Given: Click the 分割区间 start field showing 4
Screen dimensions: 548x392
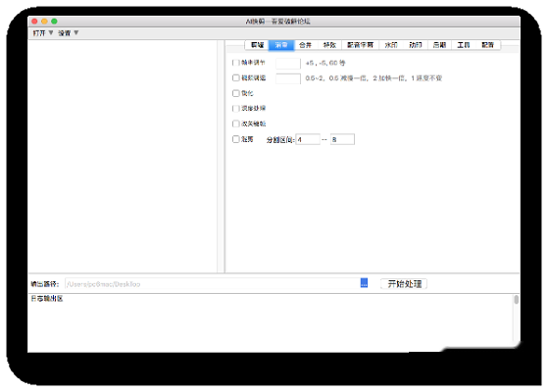Looking at the screenshot, I should coord(308,139).
